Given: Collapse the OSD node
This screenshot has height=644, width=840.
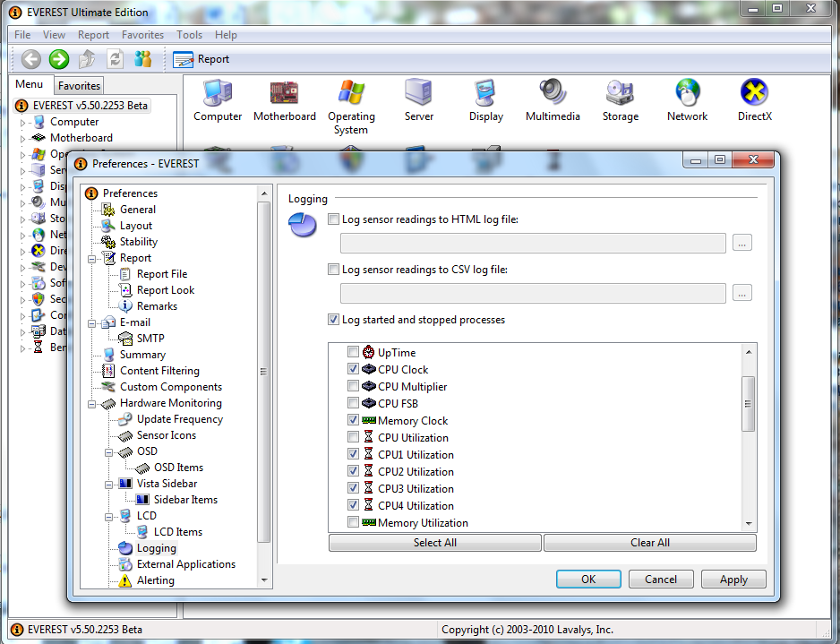Looking at the screenshot, I should pyautogui.click(x=108, y=452).
